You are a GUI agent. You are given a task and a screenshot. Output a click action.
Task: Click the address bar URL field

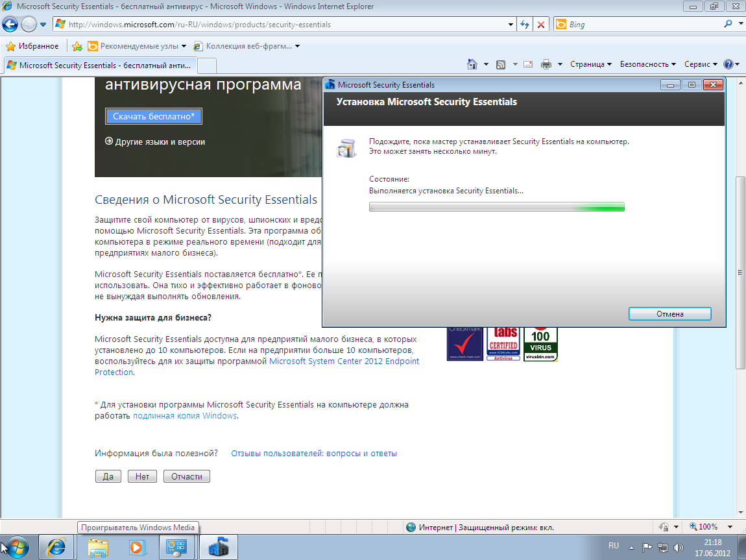[x=281, y=24]
